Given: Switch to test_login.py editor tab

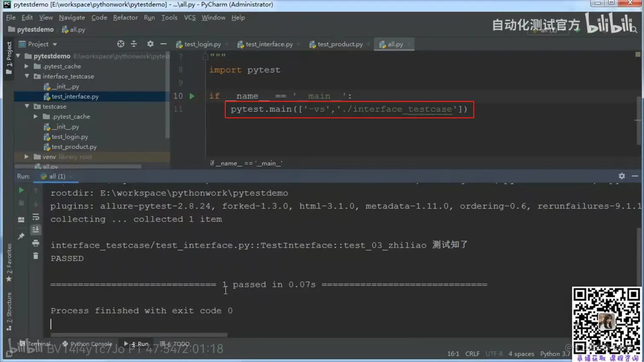Looking at the screenshot, I should (203, 44).
